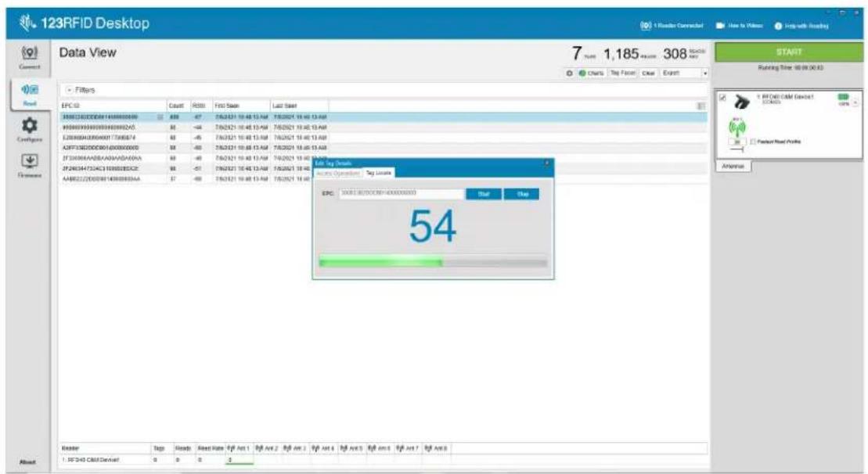Open the column chooser icon at table right
This screenshot has height=474, width=868.
701,106
